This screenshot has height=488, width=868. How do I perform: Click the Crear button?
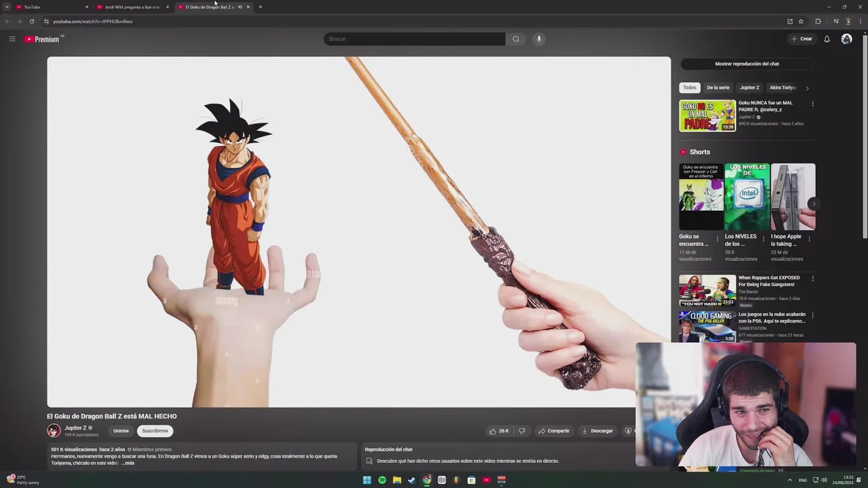802,39
